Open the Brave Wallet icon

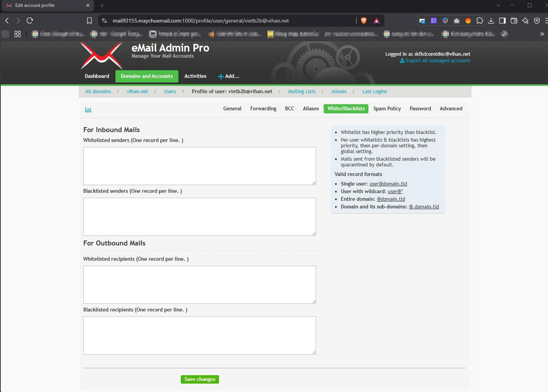[514, 21]
